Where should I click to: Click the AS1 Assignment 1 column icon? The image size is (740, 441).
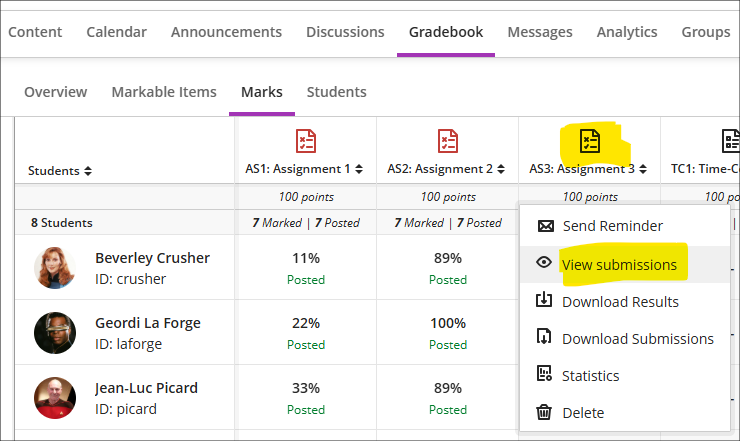pos(305,141)
